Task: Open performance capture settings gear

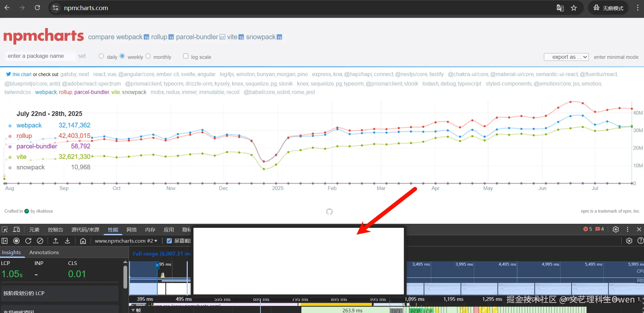Action: [x=629, y=241]
